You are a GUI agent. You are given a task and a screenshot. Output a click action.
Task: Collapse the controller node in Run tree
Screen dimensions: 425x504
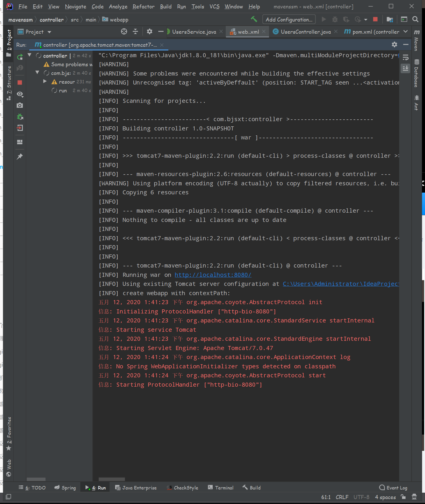point(29,55)
